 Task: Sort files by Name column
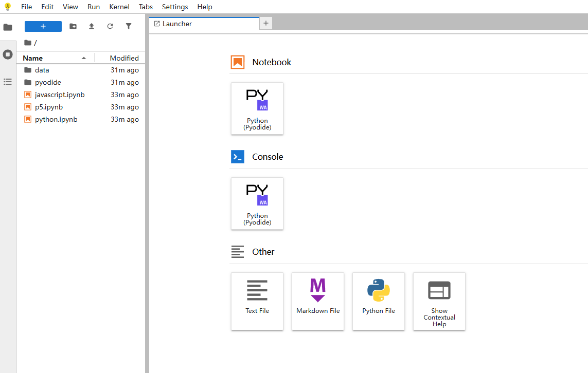(x=55, y=58)
